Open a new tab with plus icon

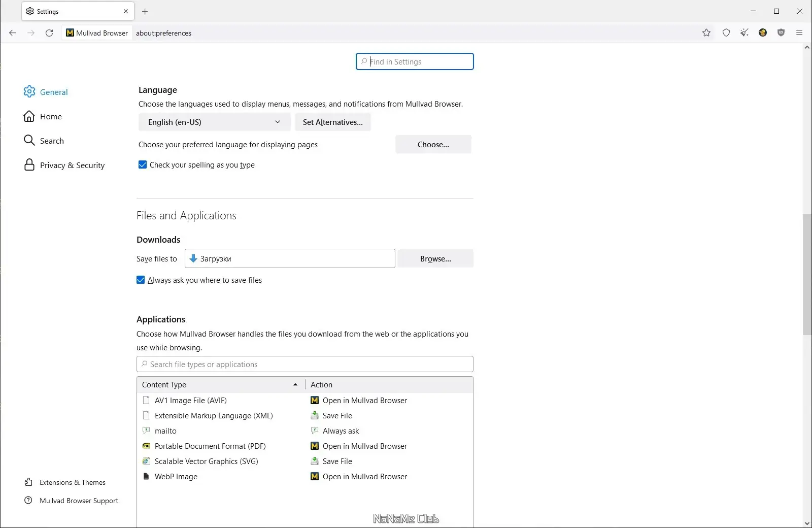(145, 11)
